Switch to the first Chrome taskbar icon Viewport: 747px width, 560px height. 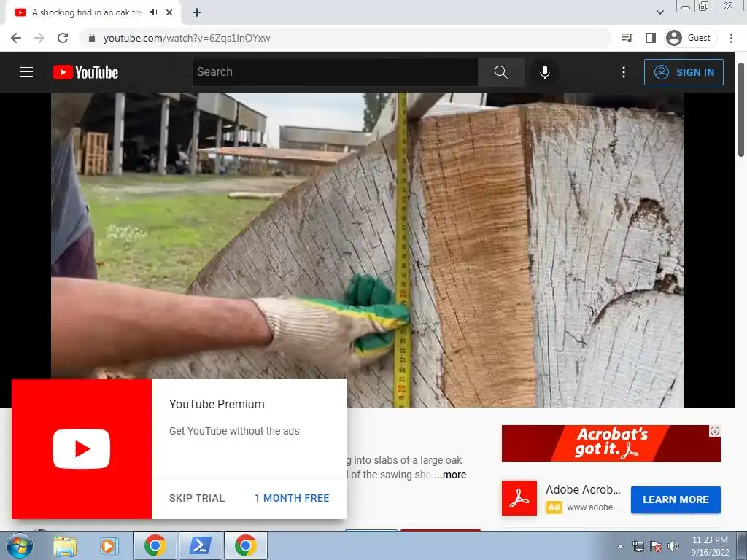155,545
